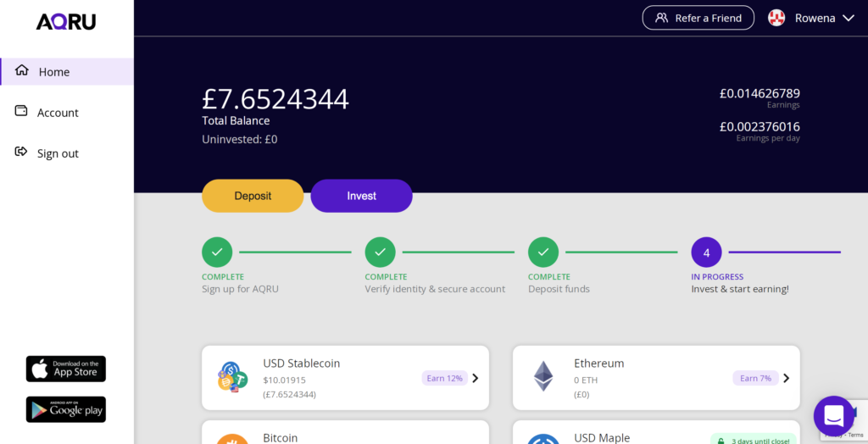Click the £0.002376016 Earnings per day value

[x=759, y=127]
